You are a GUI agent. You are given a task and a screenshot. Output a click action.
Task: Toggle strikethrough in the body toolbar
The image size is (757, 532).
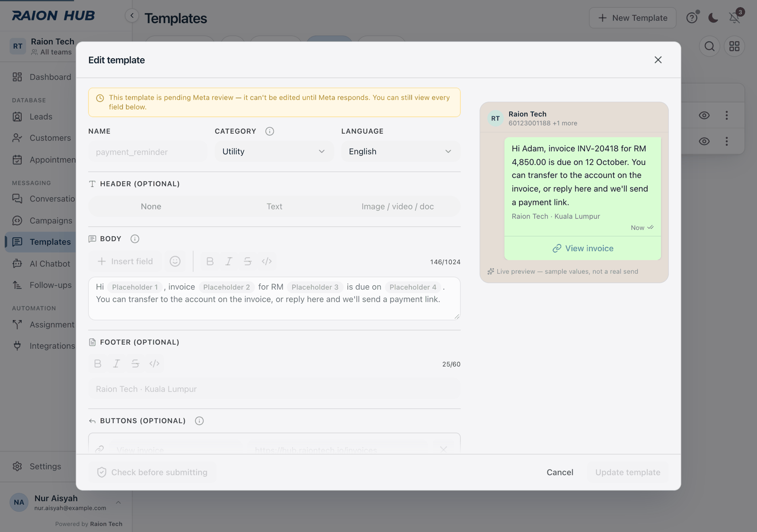248,262
